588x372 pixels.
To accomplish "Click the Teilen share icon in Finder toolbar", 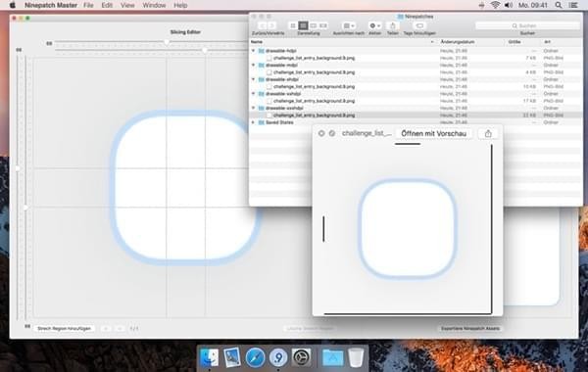I will 393,25.
